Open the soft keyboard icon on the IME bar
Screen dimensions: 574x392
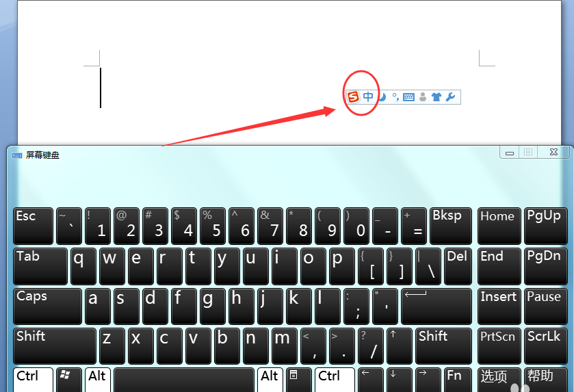[408, 97]
